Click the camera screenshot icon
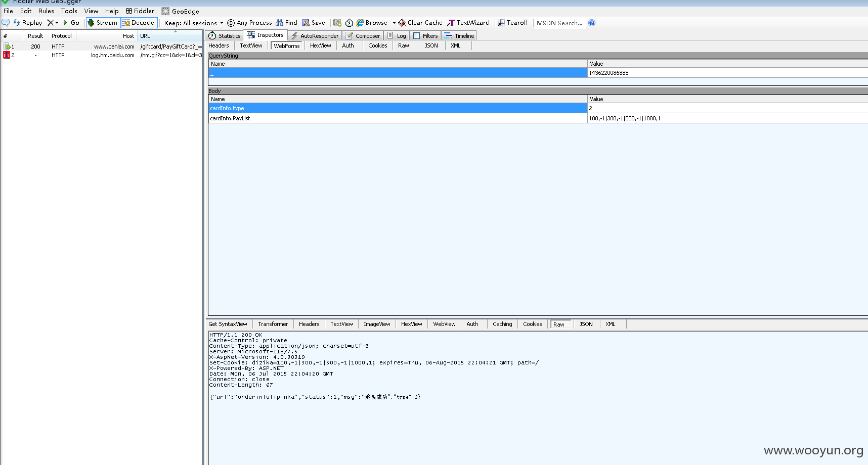 pyautogui.click(x=337, y=23)
